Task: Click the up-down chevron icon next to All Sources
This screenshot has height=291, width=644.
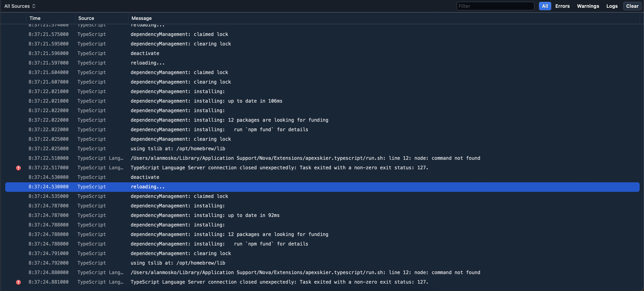Action: [34, 6]
